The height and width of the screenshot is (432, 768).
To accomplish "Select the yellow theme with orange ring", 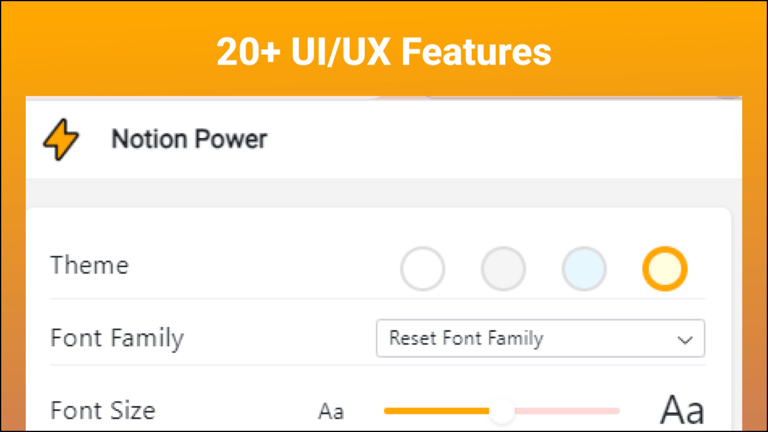I will tap(665, 269).
